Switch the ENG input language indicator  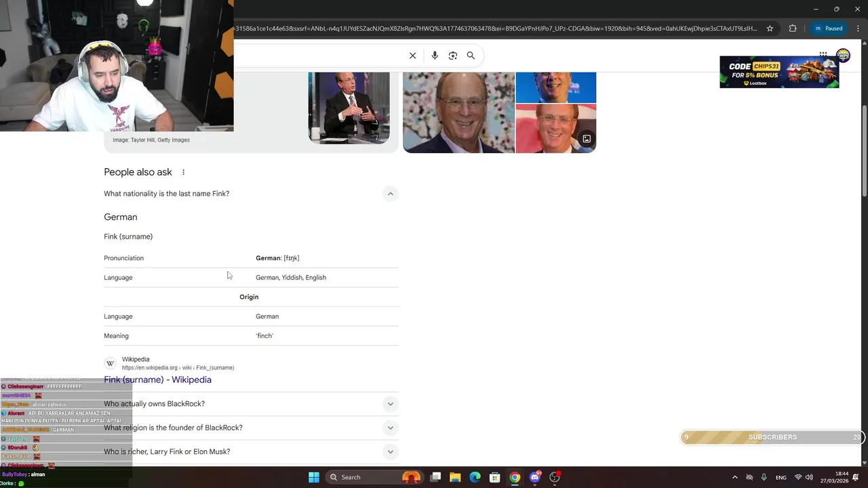(x=781, y=477)
